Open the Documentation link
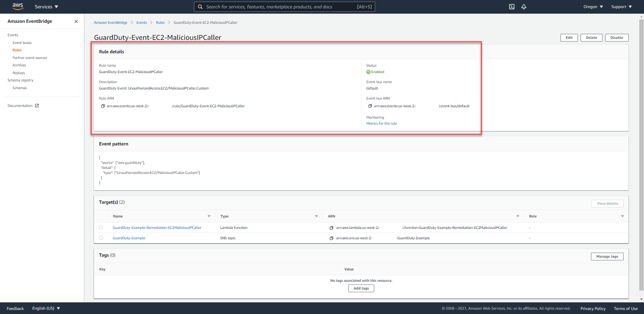Image resolution: width=644 pixels, height=314 pixels. 20,106
